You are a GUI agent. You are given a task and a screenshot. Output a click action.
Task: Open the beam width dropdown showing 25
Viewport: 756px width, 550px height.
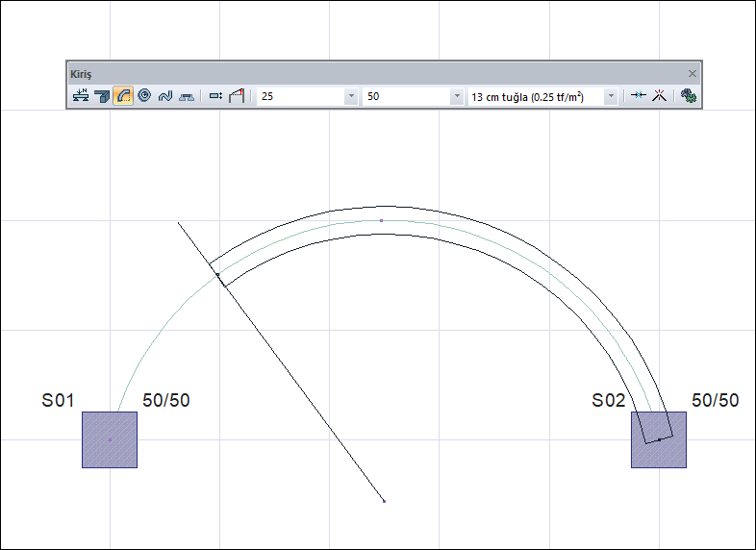(x=350, y=96)
